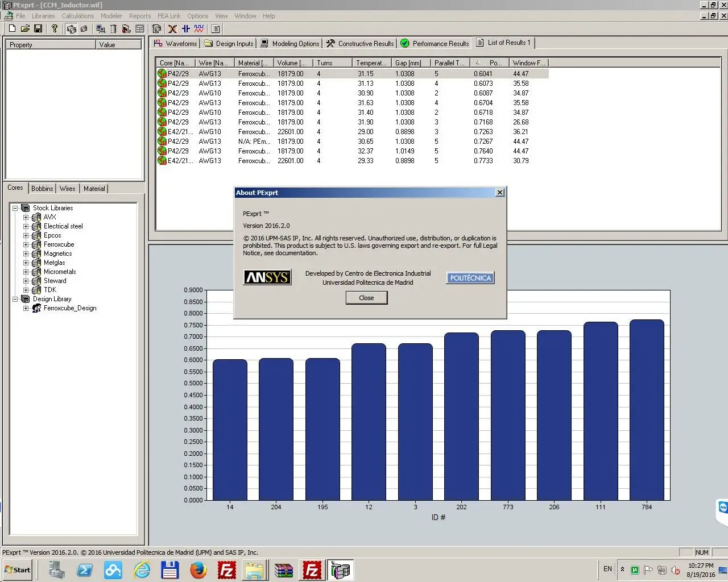
Task: Expand the Stock Libraries AVX node
Action: pos(26,217)
